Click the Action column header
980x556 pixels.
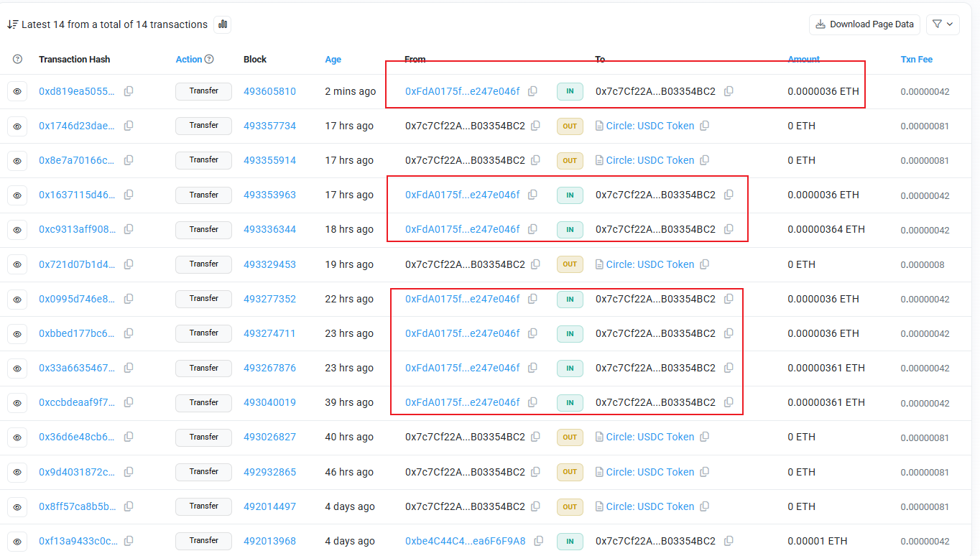point(189,60)
